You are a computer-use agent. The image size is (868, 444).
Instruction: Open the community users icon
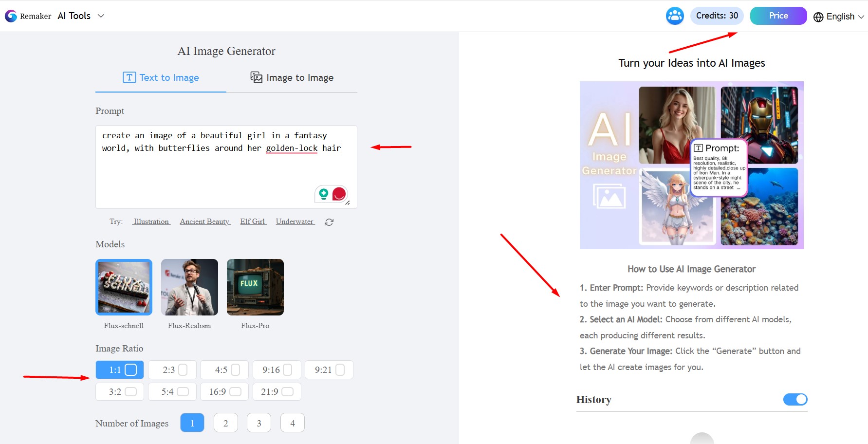[675, 16]
